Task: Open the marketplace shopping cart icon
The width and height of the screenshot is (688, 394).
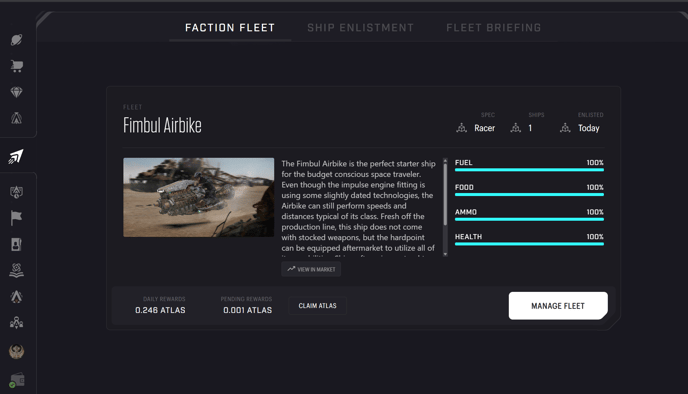Action: pyautogui.click(x=17, y=66)
